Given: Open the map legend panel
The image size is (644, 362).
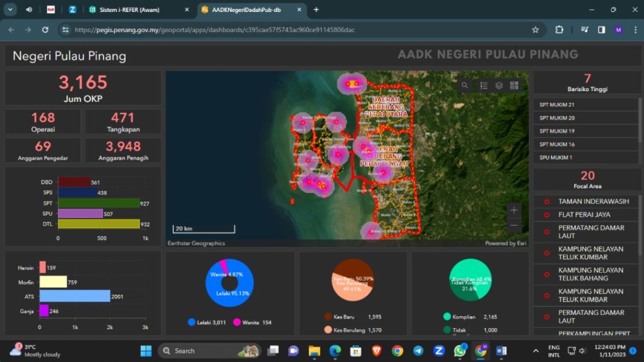Looking at the screenshot, I should pos(484,85).
